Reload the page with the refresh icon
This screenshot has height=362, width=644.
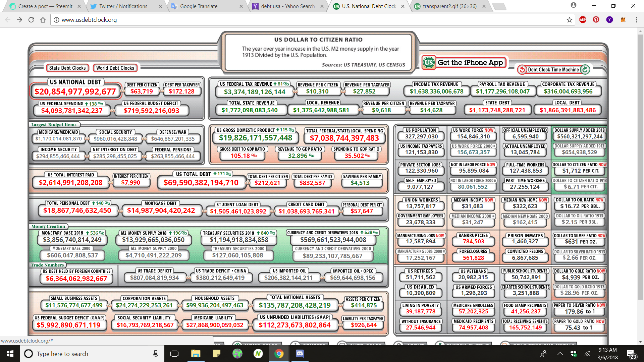point(31,20)
